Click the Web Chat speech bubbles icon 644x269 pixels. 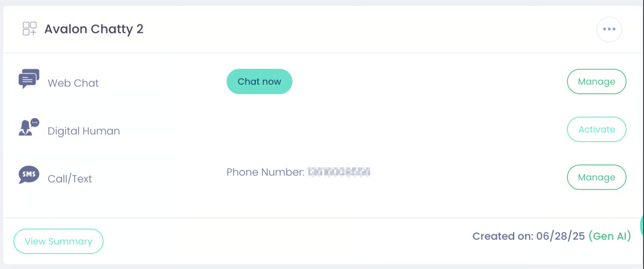click(29, 79)
